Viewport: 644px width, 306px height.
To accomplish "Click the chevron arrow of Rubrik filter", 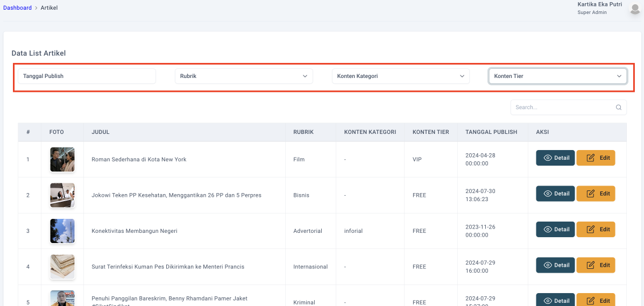I will click(x=305, y=76).
